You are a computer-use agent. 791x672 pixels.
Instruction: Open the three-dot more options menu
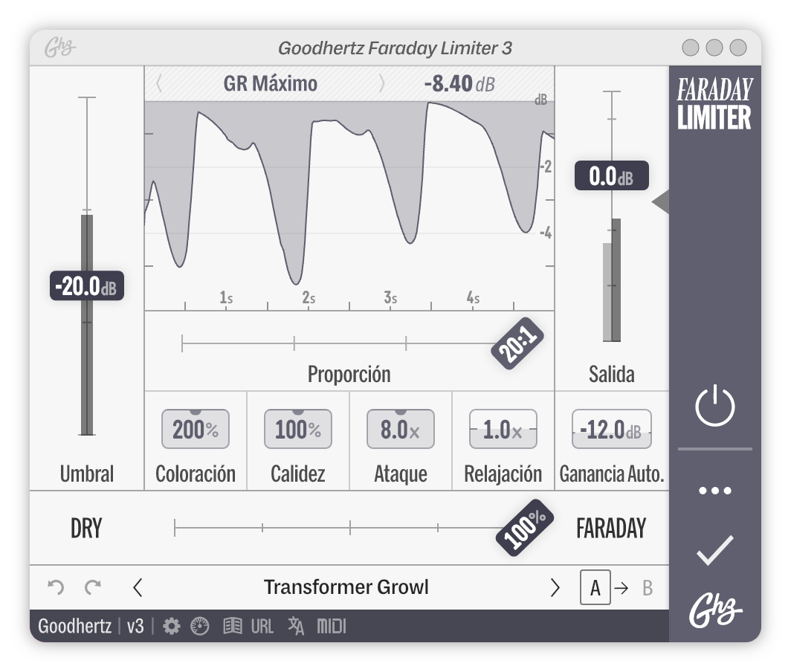(715, 491)
